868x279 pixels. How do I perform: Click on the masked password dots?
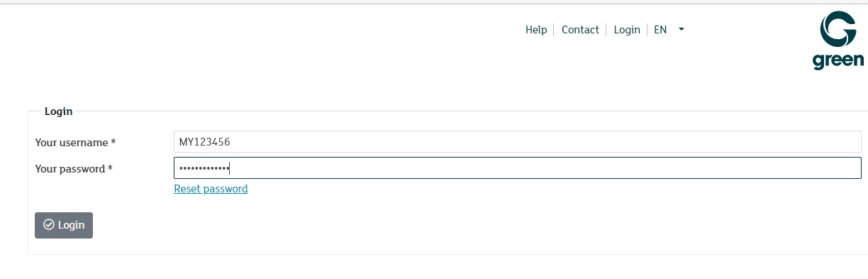click(204, 168)
